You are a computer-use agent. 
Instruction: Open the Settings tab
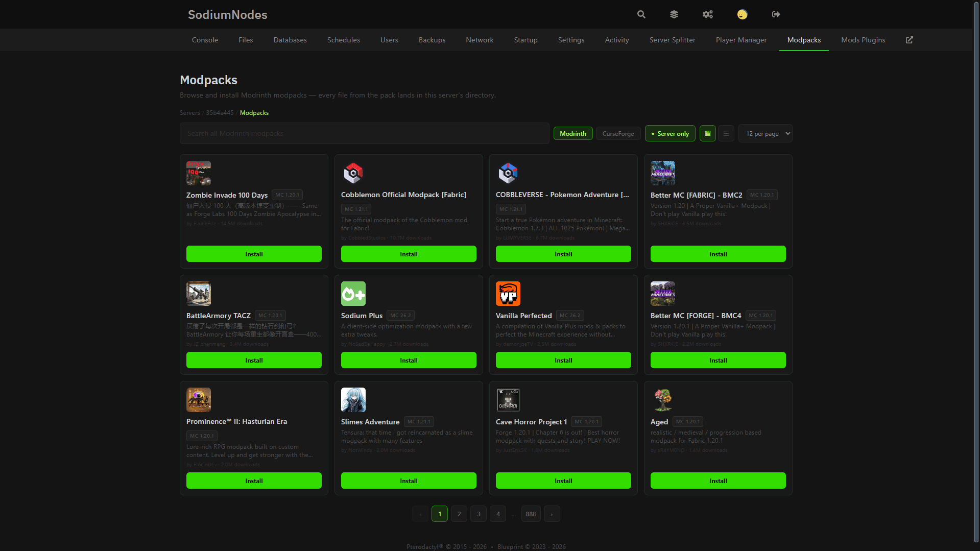point(571,40)
